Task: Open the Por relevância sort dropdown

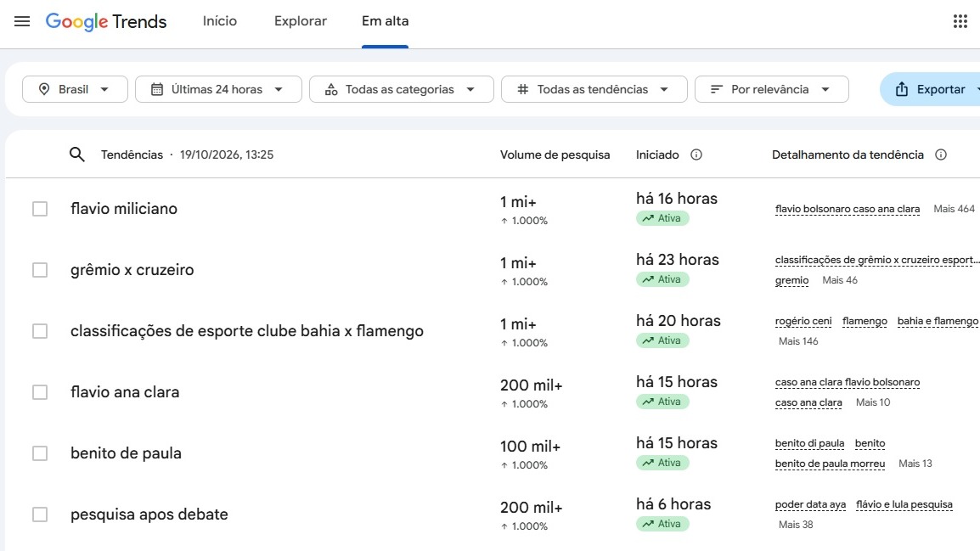Action: pos(772,89)
